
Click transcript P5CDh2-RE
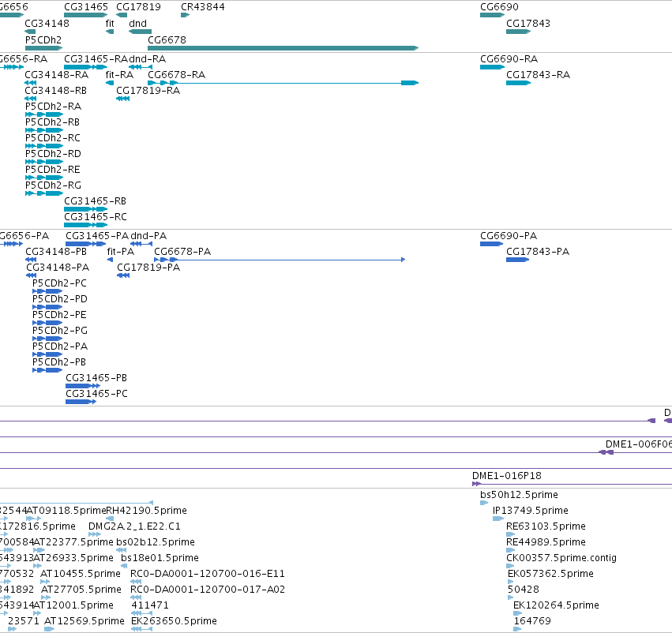point(53,170)
